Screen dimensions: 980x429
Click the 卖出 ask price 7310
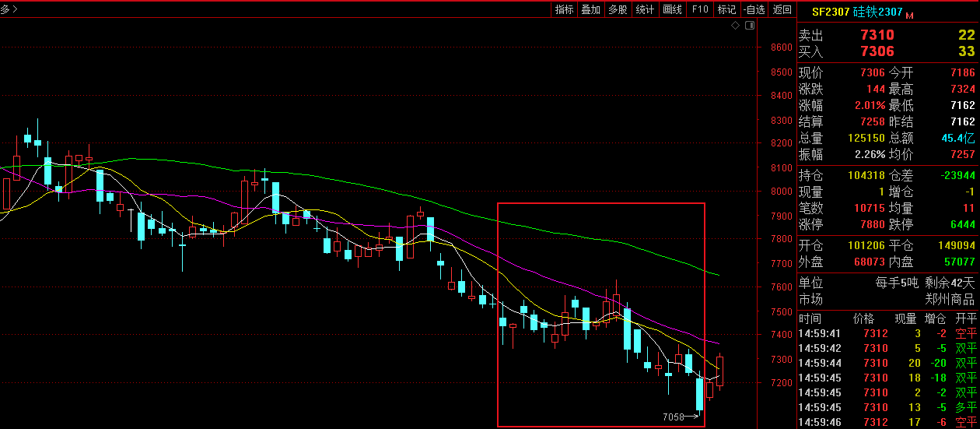(x=877, y=35)
